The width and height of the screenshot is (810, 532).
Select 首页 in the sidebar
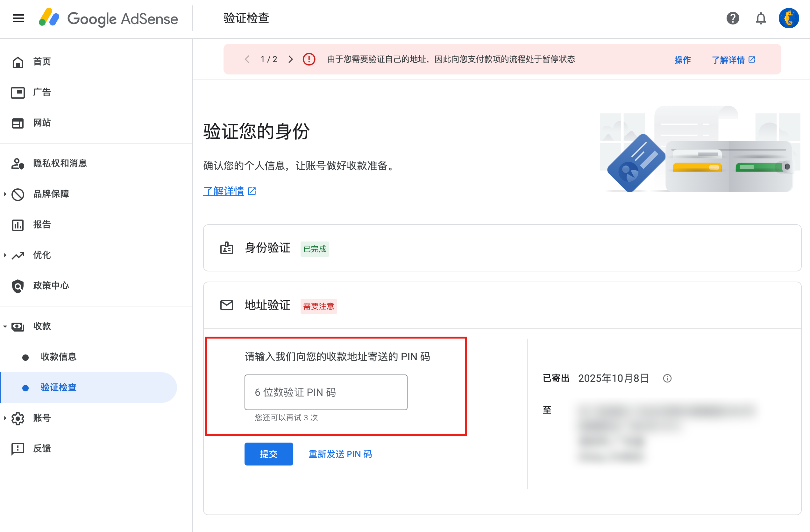tap(42, 61)
